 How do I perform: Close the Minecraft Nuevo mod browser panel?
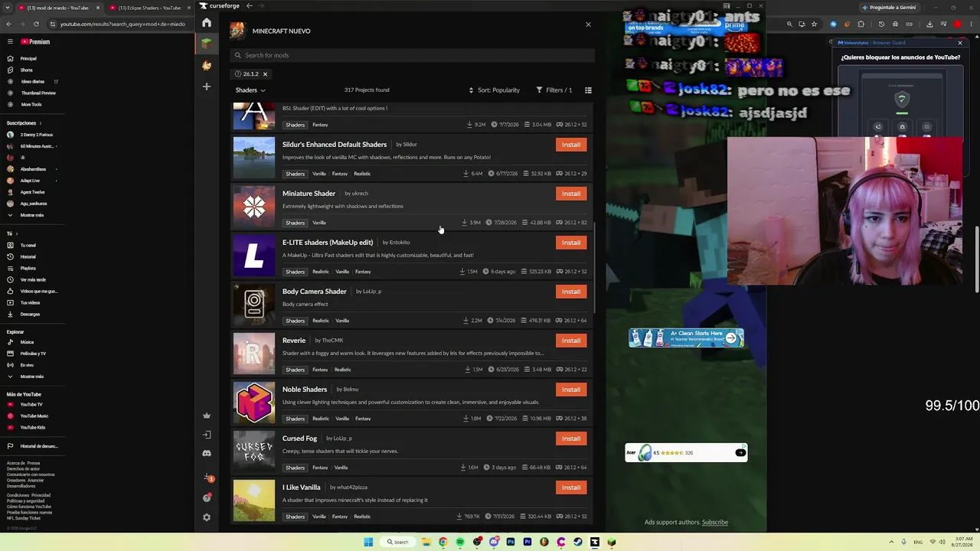click(x=588, y=24)
